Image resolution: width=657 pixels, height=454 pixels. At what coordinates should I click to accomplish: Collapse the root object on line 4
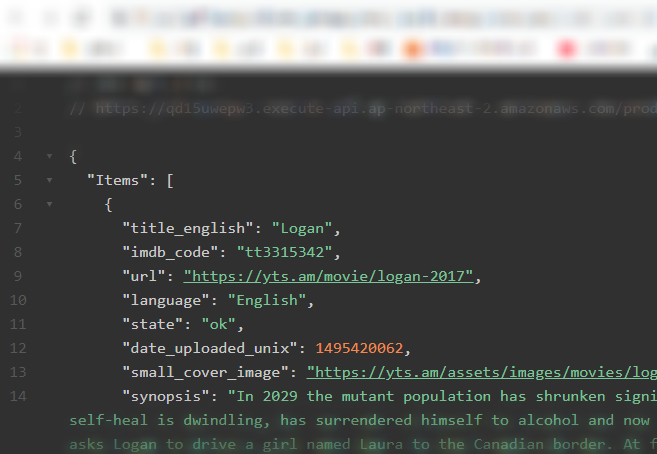coord(49,156)
